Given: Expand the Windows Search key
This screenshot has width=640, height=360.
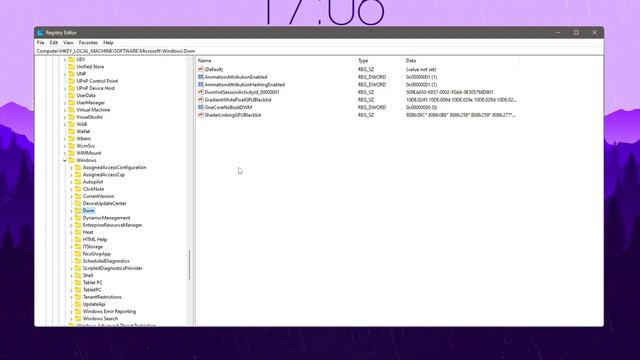Looking at the screenshot, I should pyautogui.click(x=71, y=319).
